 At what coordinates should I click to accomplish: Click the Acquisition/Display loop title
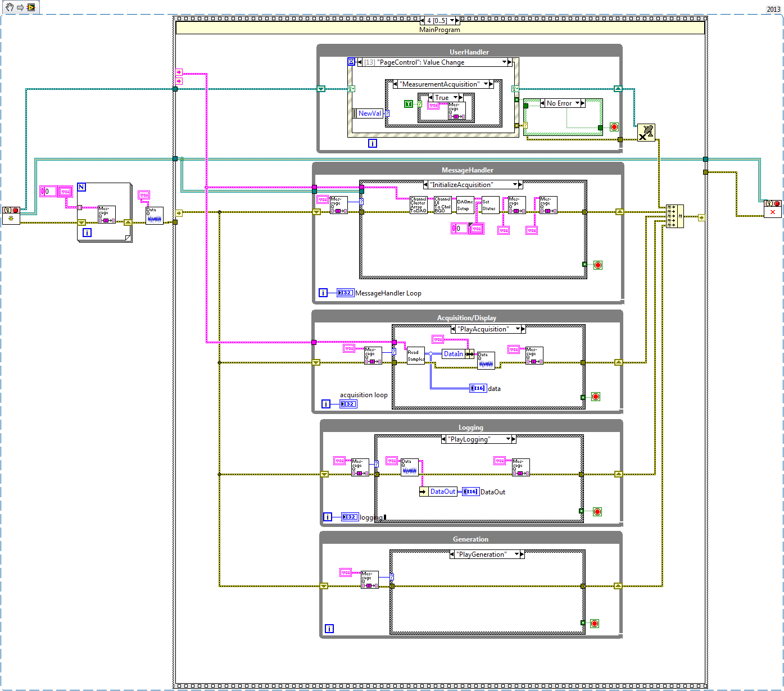(x=466, y=318)
